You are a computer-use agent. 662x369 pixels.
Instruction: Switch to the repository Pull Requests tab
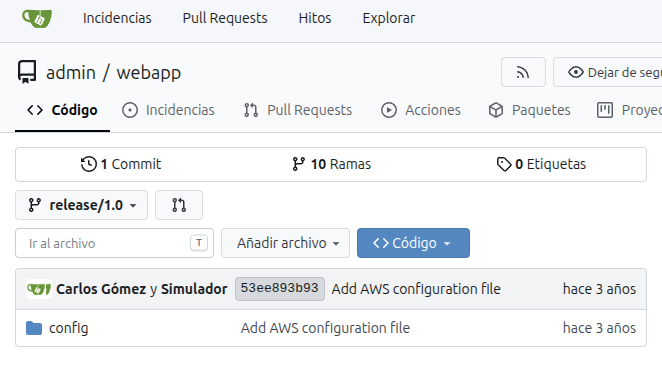click(x=298, y=110)
